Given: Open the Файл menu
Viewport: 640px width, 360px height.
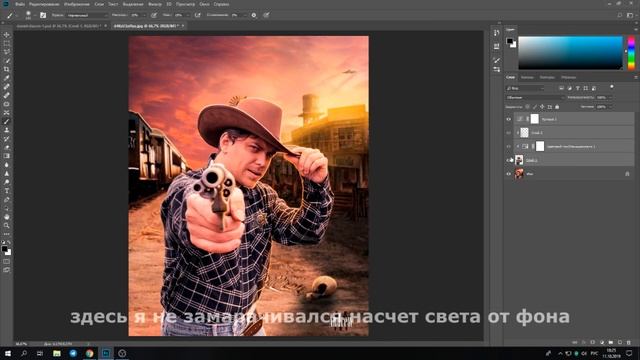Looking at the screenshot, I should 20,4.
